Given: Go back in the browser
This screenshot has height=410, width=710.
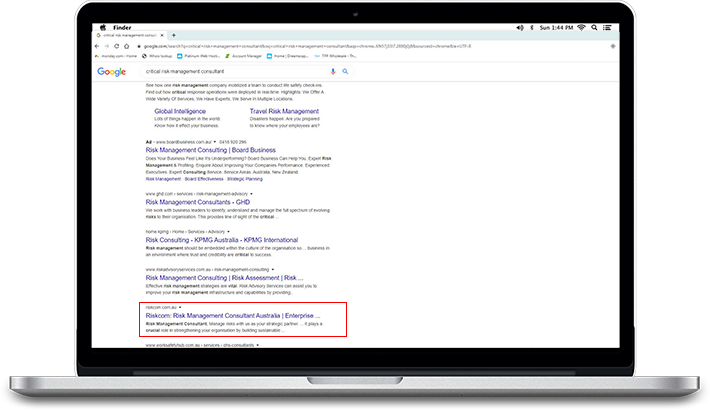Looking at the screenshot, I should [97, 46].
